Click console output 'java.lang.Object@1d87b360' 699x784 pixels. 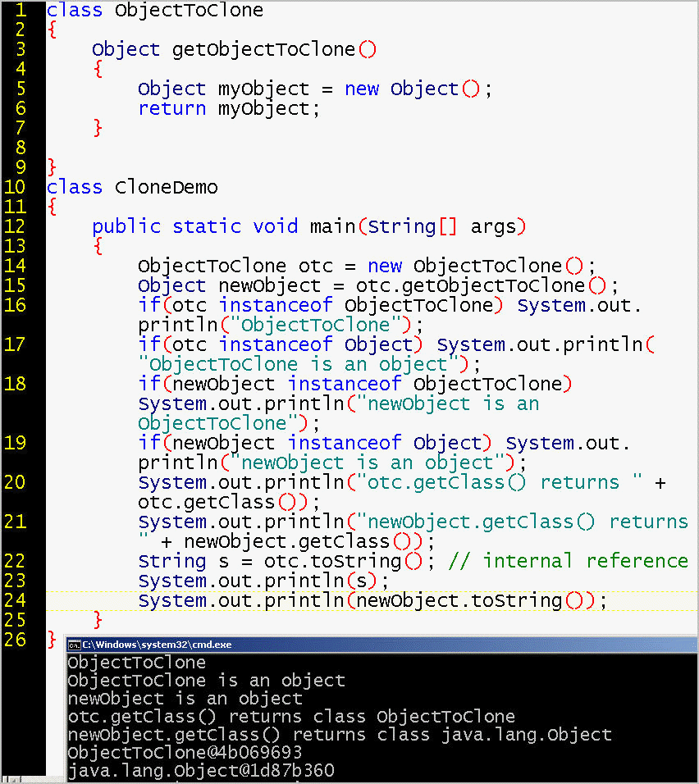(201, 771)
